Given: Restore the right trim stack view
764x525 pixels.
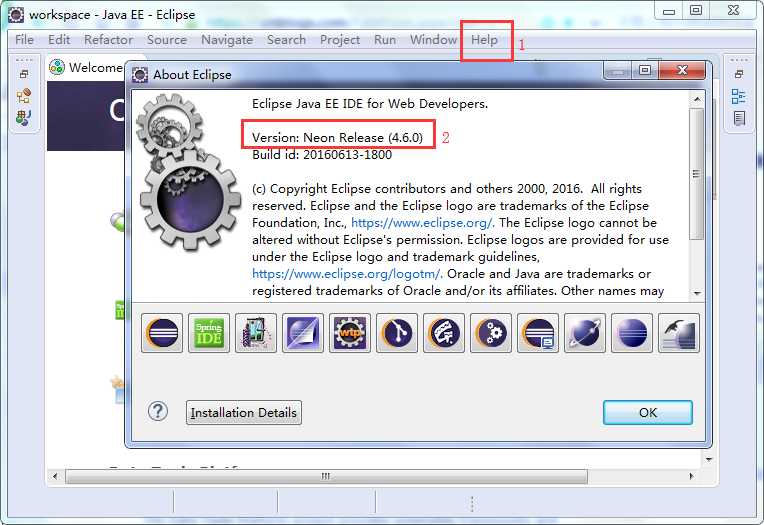Looking at the screenshot, I should pyautogui.click(x=739, y=74).
